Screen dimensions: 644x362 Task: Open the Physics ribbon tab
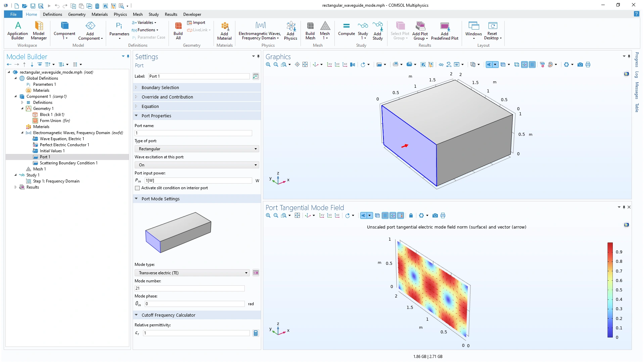pyautogui.click(x=120, y=14)
